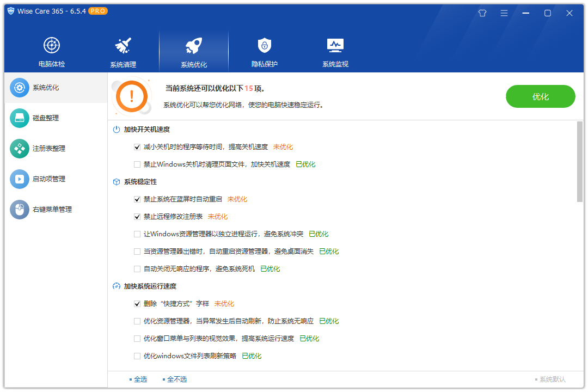The height and width of the screenshot is (392, 588).
Task: Click the power icon beside 加快开关机速度
Action: point(117,130)
